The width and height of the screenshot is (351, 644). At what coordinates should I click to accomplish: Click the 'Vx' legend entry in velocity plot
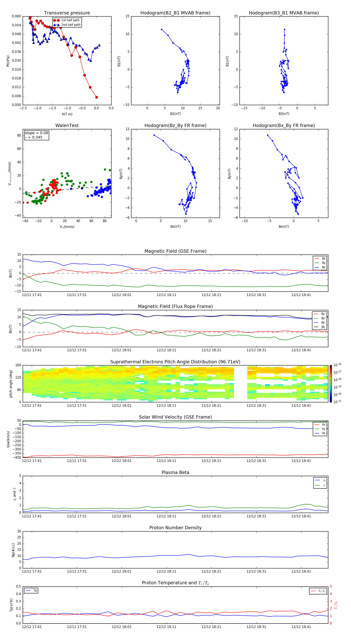(x=320, y=424)
